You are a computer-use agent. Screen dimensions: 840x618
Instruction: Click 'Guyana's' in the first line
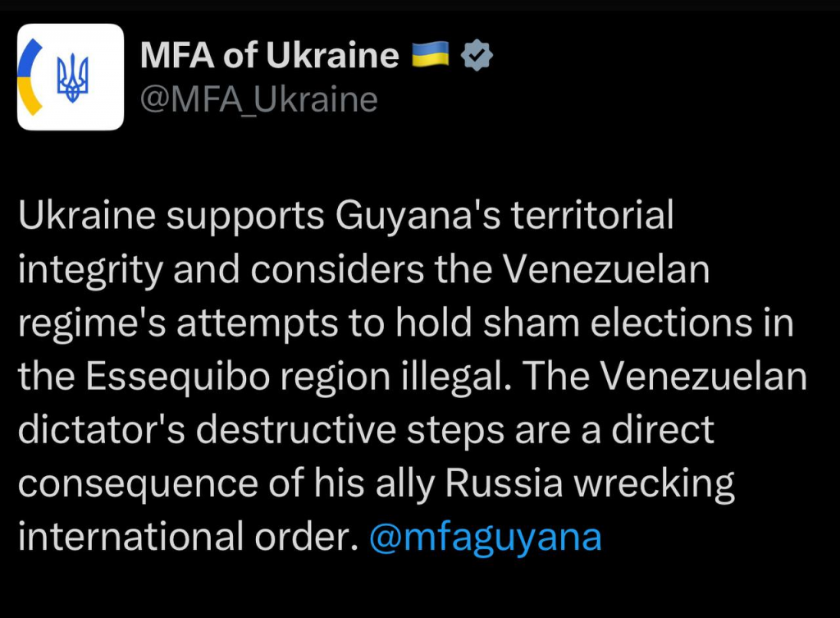(x=418, y=216)
